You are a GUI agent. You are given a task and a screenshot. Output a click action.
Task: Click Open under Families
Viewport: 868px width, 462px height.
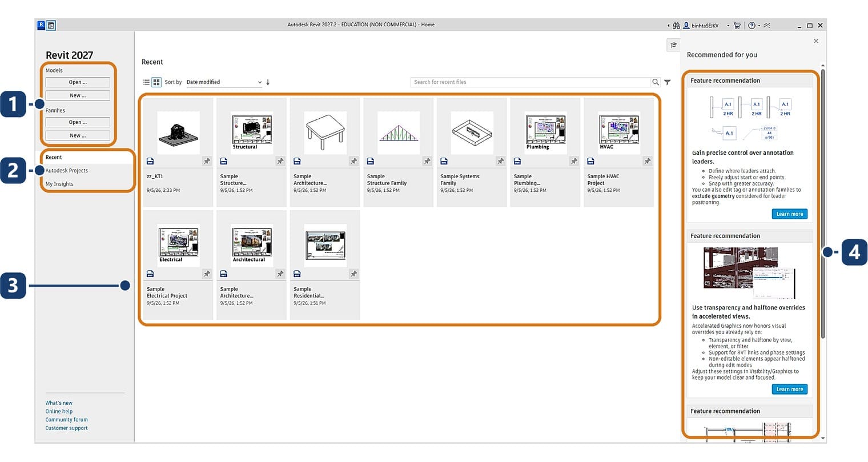click(x=78, y=122)
